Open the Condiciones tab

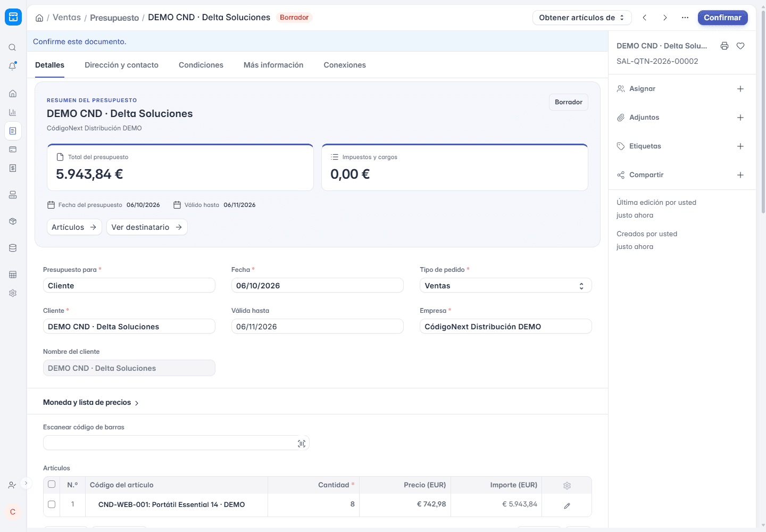[x=201, y=65]
